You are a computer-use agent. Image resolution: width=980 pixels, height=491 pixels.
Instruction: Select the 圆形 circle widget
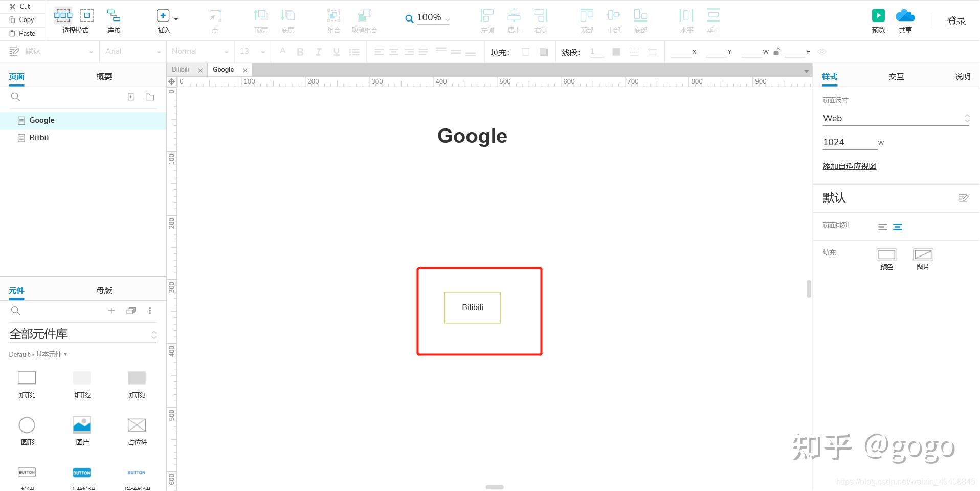27,431
